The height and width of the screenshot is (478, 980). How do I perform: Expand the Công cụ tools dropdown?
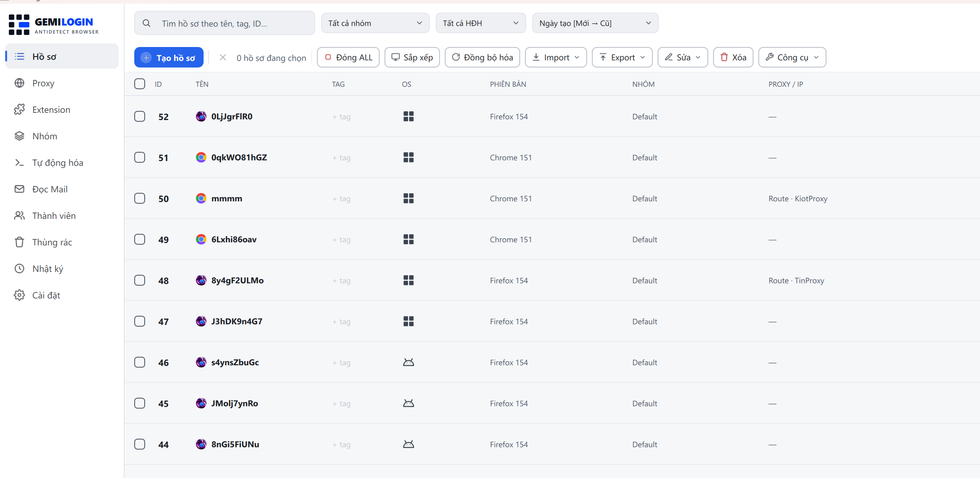[x=792, y=57]
